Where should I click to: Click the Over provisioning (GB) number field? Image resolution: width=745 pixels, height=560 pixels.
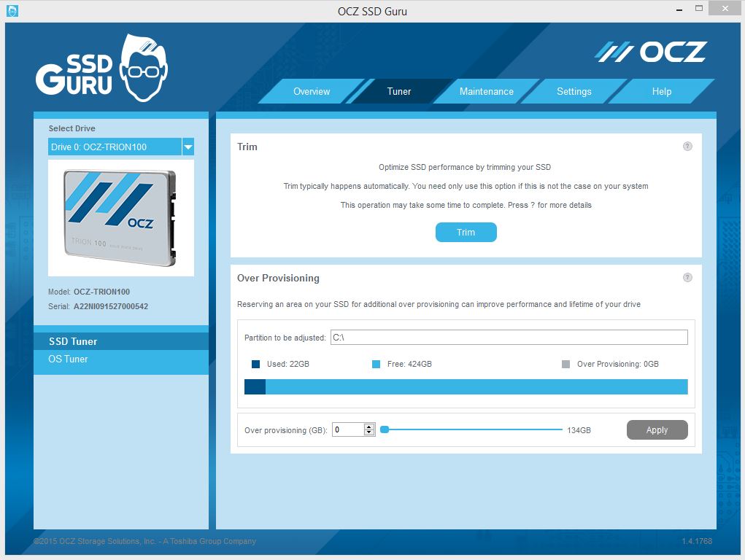(348, 430)
